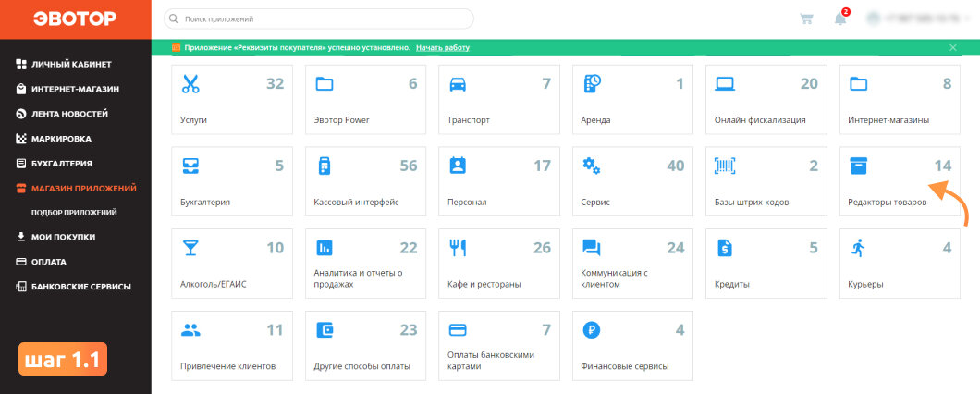Click the Кассовый интерфейс category label
This screenshot has height=394, width=980.
coord(356,202)
